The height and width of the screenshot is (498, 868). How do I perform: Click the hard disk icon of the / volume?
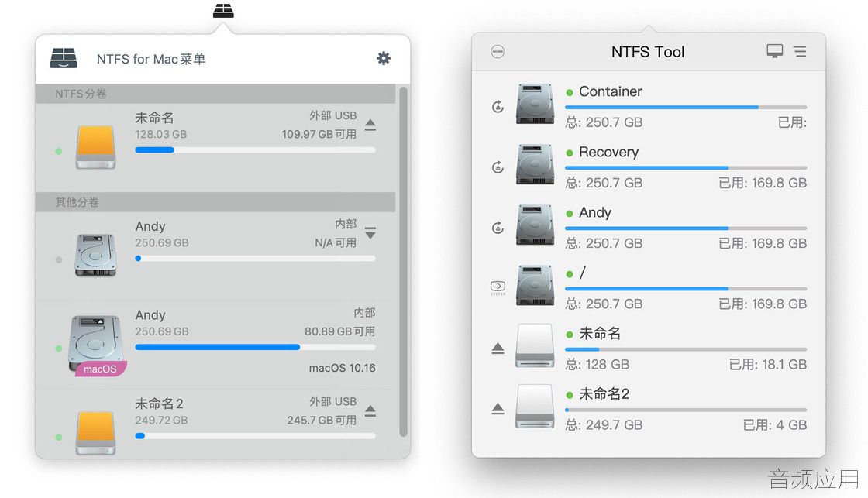point(535,285)
